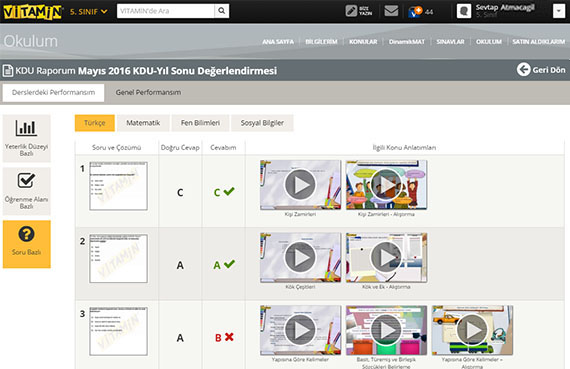Open the 5. SINIF grade dropdown
Screen dimensions: 570x369
(89, 12)
